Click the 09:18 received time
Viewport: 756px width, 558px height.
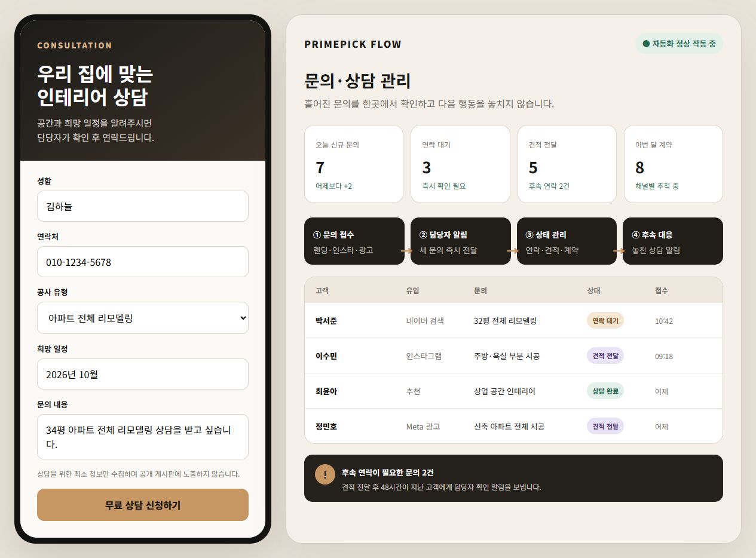point(664,356)
